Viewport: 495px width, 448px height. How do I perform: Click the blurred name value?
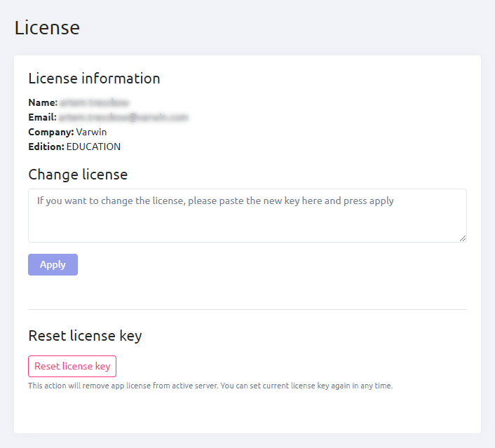tap(94, 102)
